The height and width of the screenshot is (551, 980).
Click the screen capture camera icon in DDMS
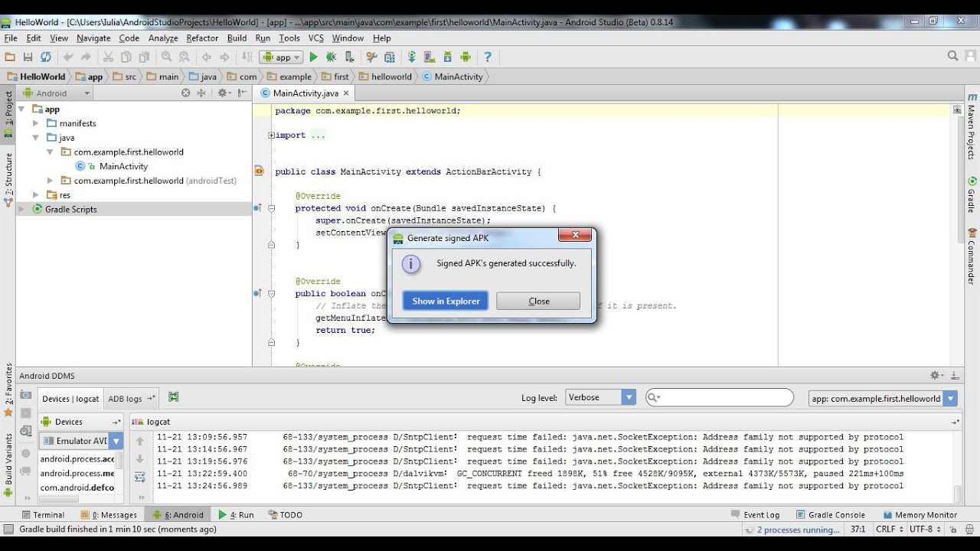26,396
